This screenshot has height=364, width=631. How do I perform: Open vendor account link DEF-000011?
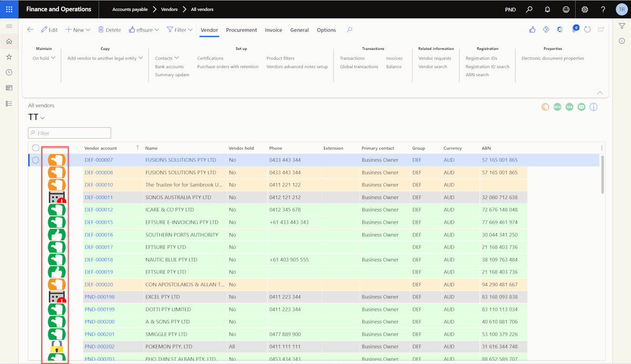click(99, 197)
